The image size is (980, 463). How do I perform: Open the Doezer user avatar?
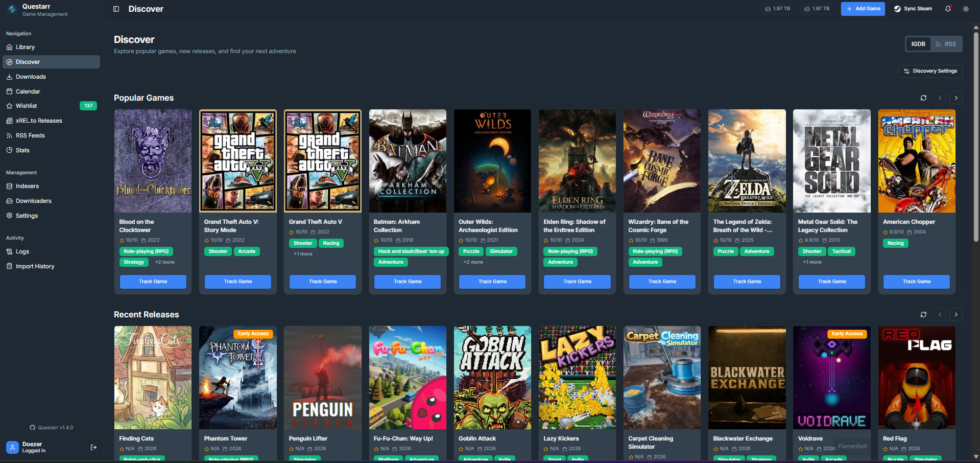click(12, 447)
